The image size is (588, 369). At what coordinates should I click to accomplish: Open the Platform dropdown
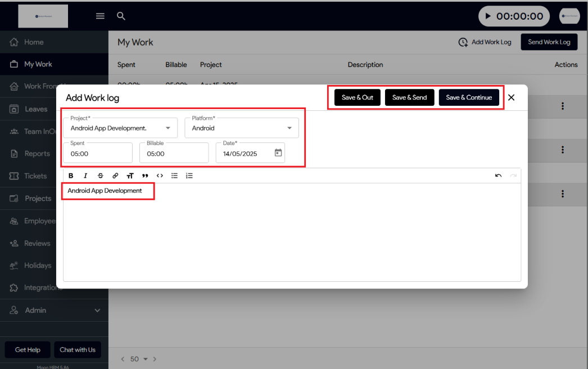290,128
